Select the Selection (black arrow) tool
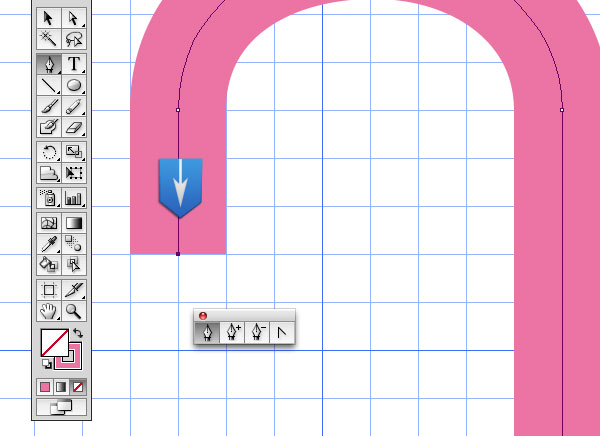The image size is (600, 436). 49,18
